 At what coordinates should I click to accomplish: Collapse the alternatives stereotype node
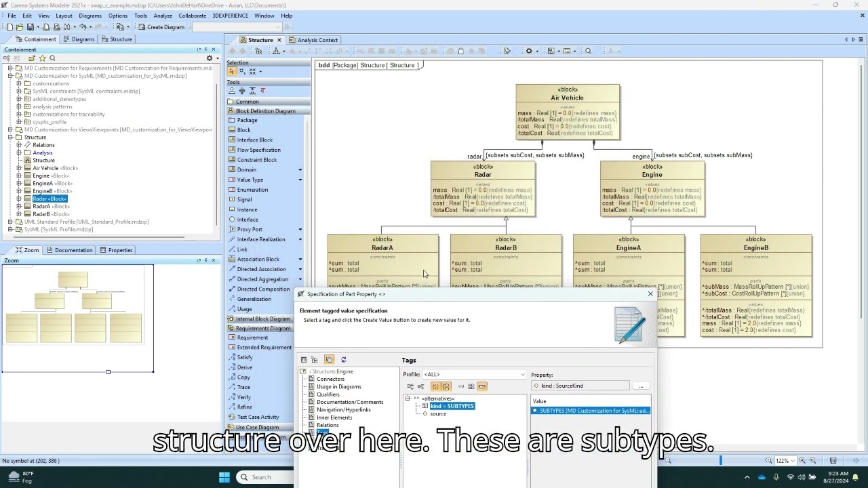[408, 399]
